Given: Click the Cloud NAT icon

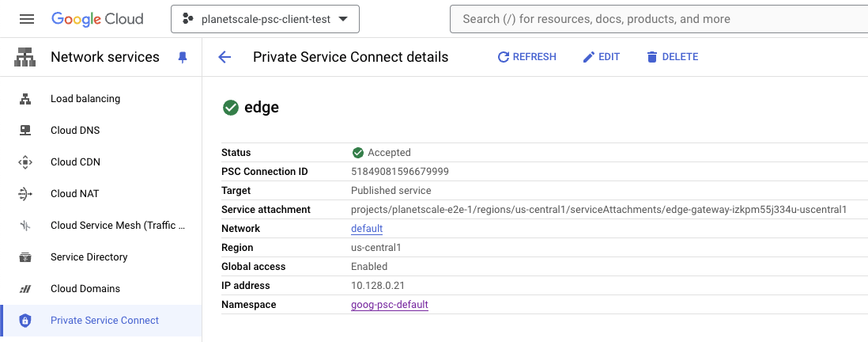Looking at the screenshot, I should pos(25,194).
